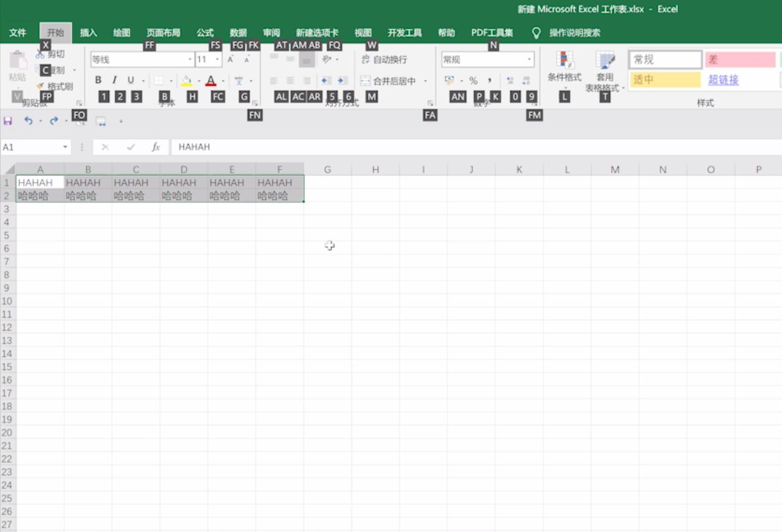This screenshot has height=532, width=782.
Task: Toggle bottom vertical alignment
Action: tap(306, 59)
